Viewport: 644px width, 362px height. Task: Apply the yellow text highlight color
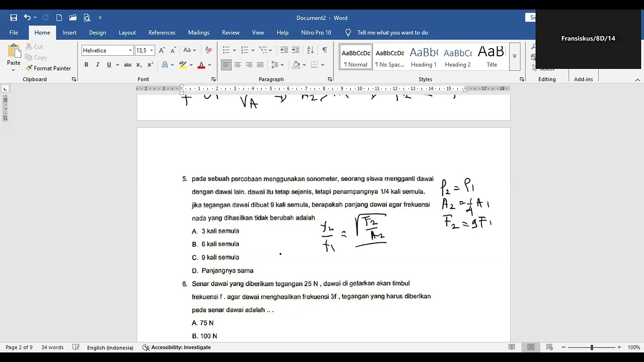[183, 65]
